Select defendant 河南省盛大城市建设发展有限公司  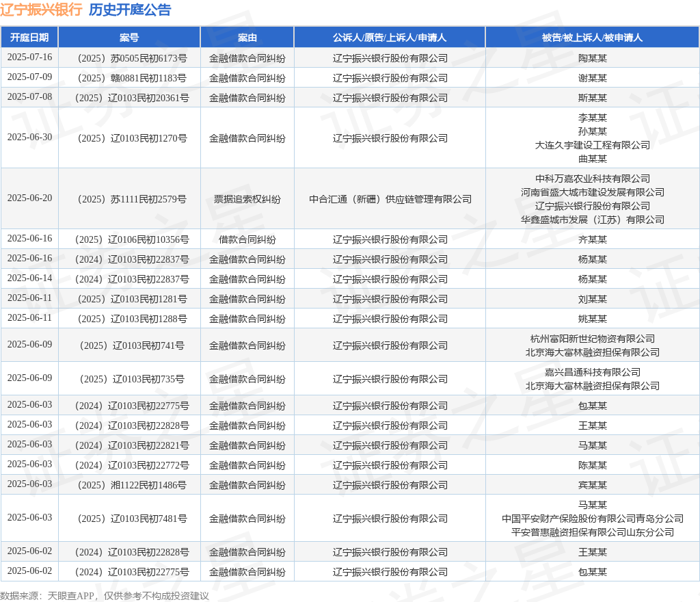[593, 192]
